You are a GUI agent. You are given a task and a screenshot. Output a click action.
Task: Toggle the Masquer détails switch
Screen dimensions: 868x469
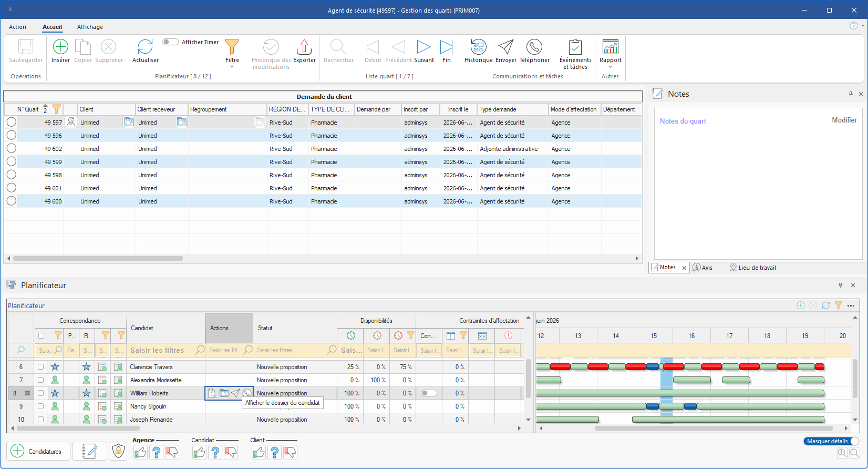click(831, 441)
